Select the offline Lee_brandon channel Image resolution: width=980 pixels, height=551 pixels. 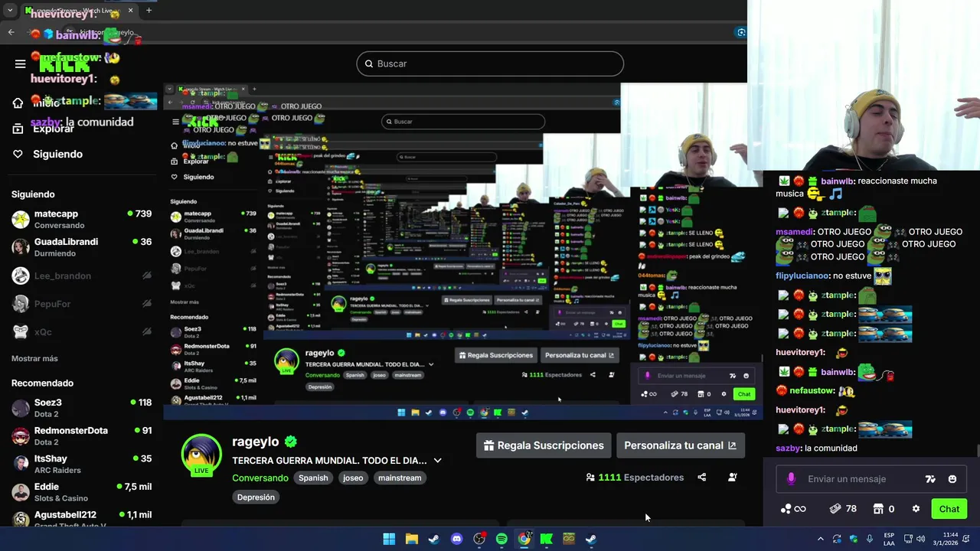pyautogui.click(x=81, y=275)
